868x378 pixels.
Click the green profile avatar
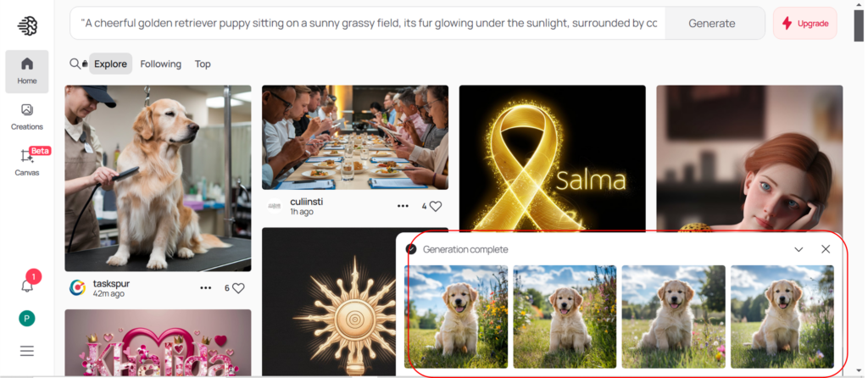coord(27,319)
